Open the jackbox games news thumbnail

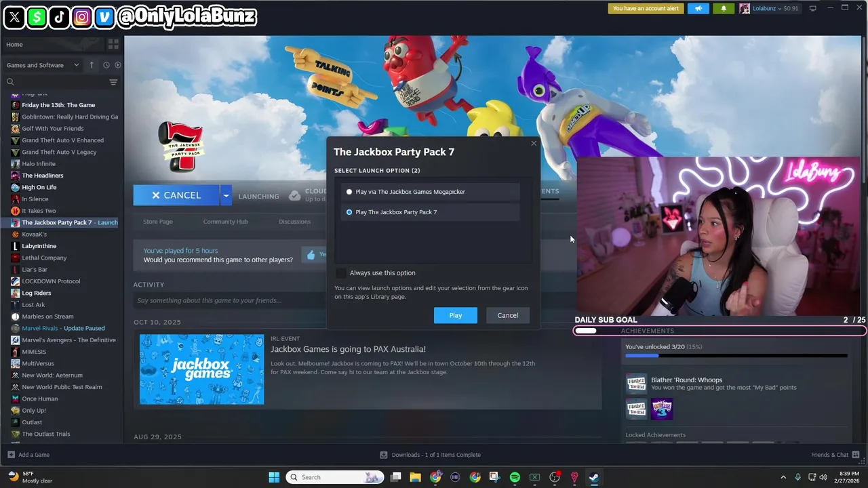[x=202, y=369]
